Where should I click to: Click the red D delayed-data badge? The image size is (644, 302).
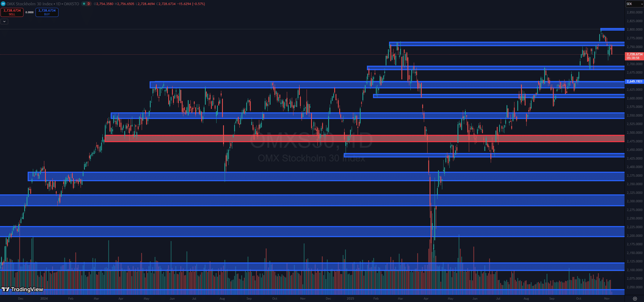point(89,4)
